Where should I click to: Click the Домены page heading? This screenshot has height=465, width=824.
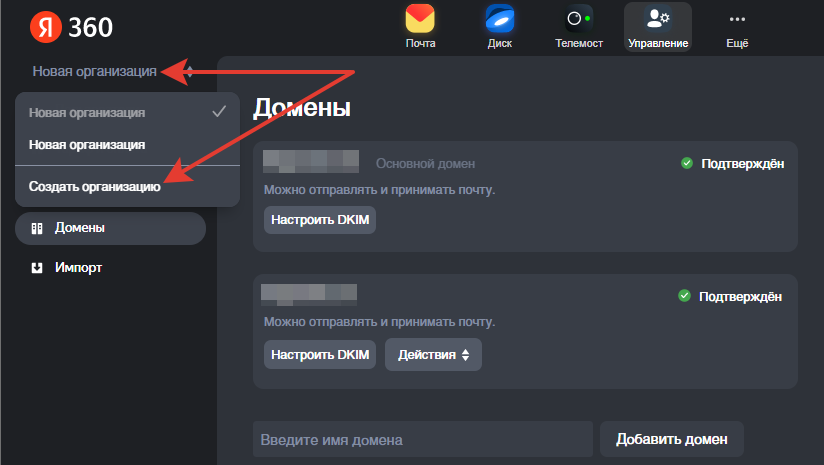(x=302, y=108)
